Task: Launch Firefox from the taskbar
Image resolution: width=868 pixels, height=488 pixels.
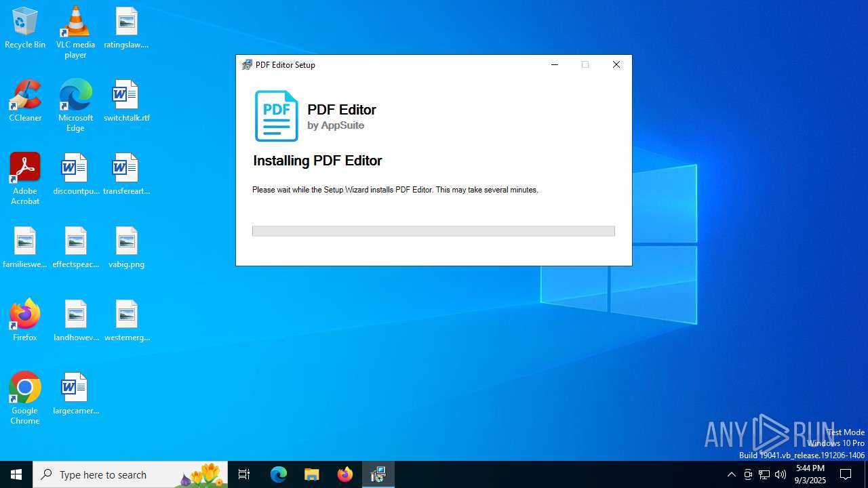Action: point(345,474)
